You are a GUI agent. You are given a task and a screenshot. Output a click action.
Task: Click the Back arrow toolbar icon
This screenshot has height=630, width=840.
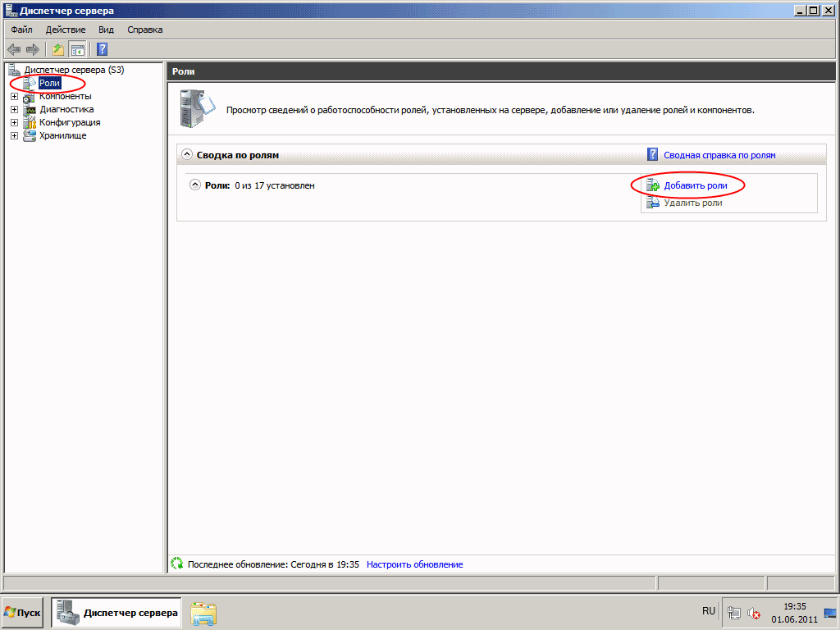14,50
